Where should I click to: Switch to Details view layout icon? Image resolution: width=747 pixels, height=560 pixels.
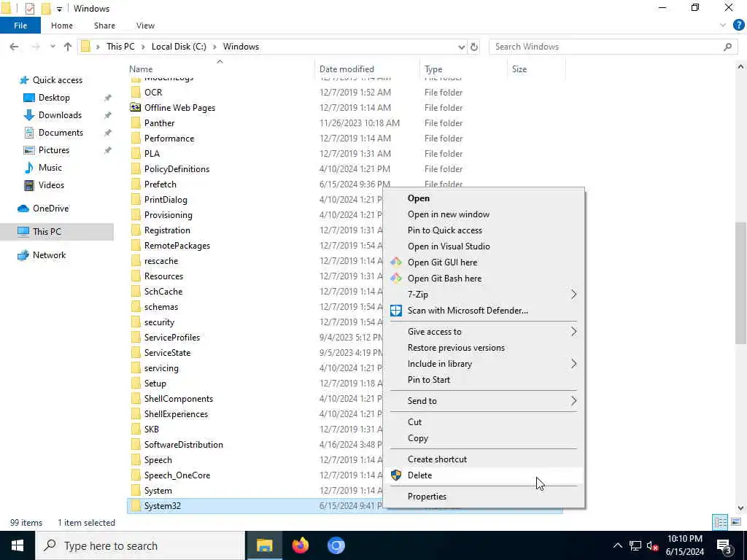(720, 522)
